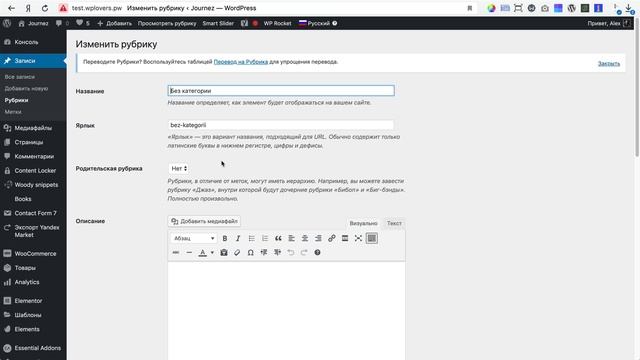The height and width of the screenshot is (360, 640).
Task: Reload the page with browser refresh icon
Action: point(45,8)
